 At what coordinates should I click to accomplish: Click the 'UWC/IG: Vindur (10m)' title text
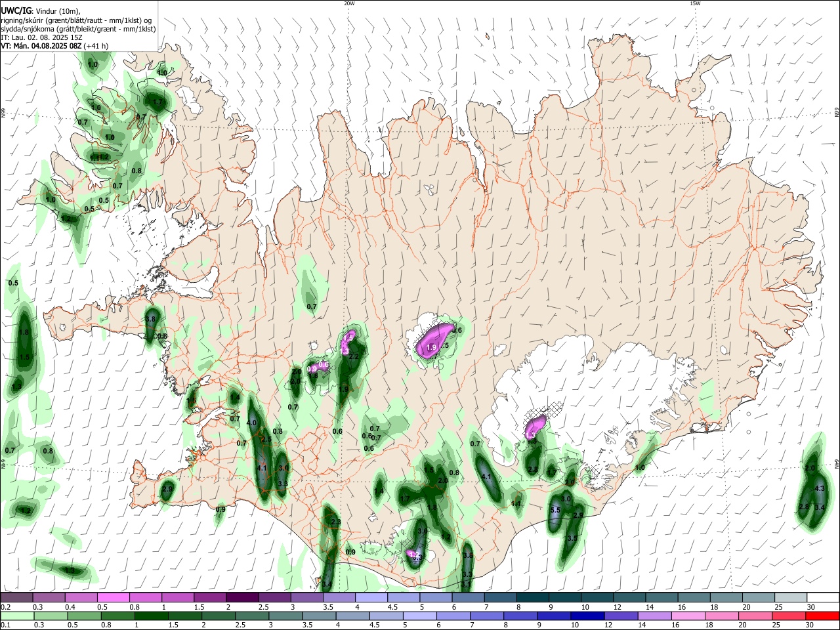pyautogui.click(x=39, y=10)
